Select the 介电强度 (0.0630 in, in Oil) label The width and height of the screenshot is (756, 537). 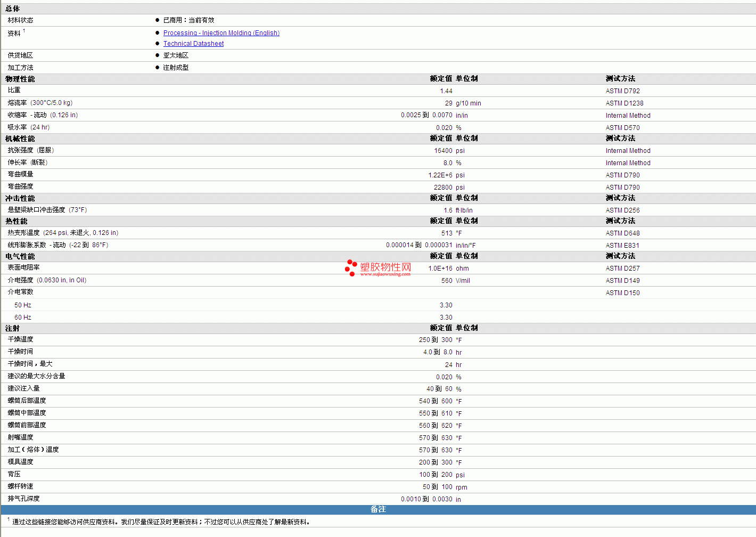pos(47,280)
